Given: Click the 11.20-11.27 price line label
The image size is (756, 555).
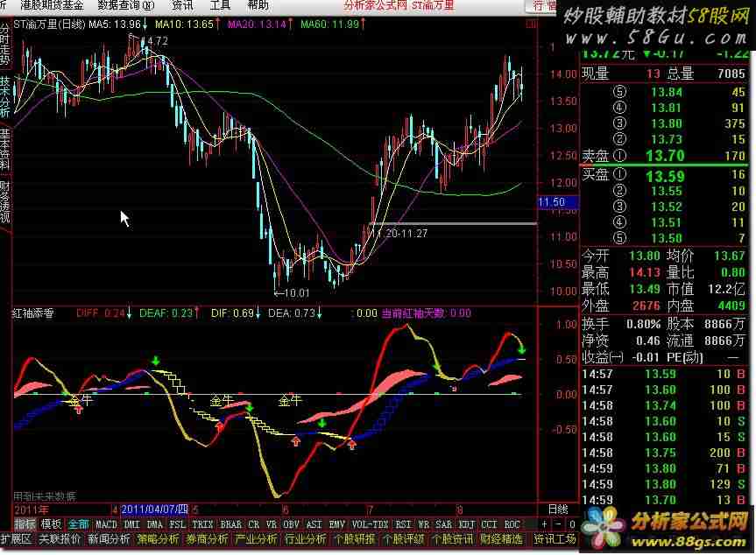Looking at the screenshot, I should (399, 234).
